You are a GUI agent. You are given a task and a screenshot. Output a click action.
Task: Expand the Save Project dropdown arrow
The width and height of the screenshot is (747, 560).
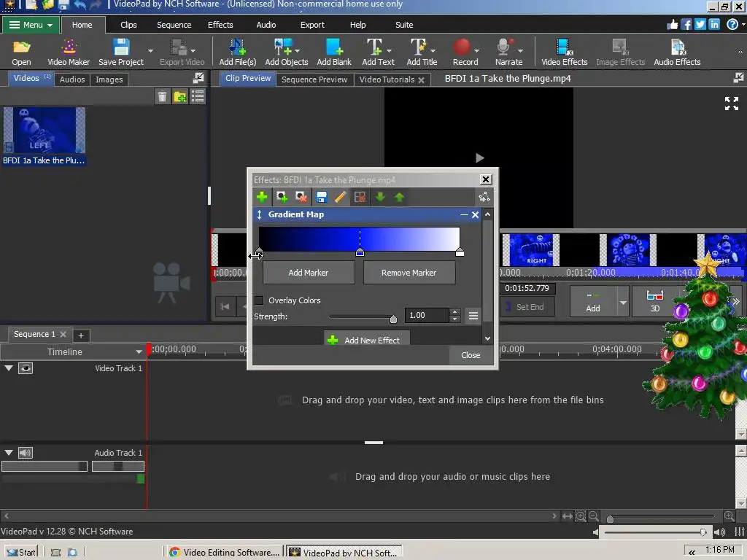[150, 50]
